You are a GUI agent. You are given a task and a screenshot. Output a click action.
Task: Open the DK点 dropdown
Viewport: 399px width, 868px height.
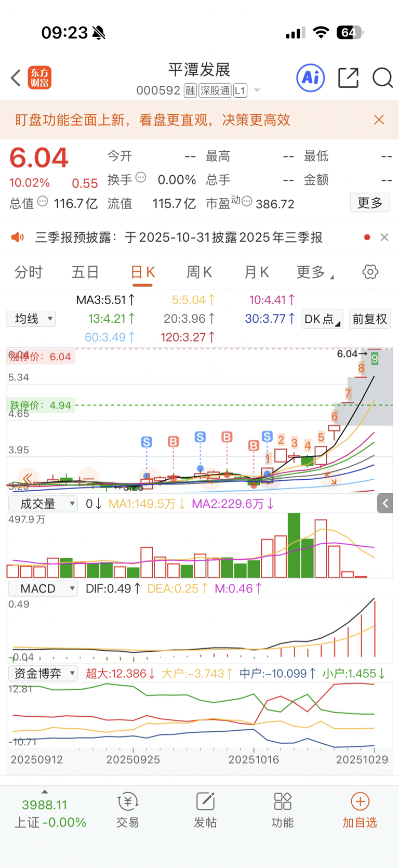point(322,319)
